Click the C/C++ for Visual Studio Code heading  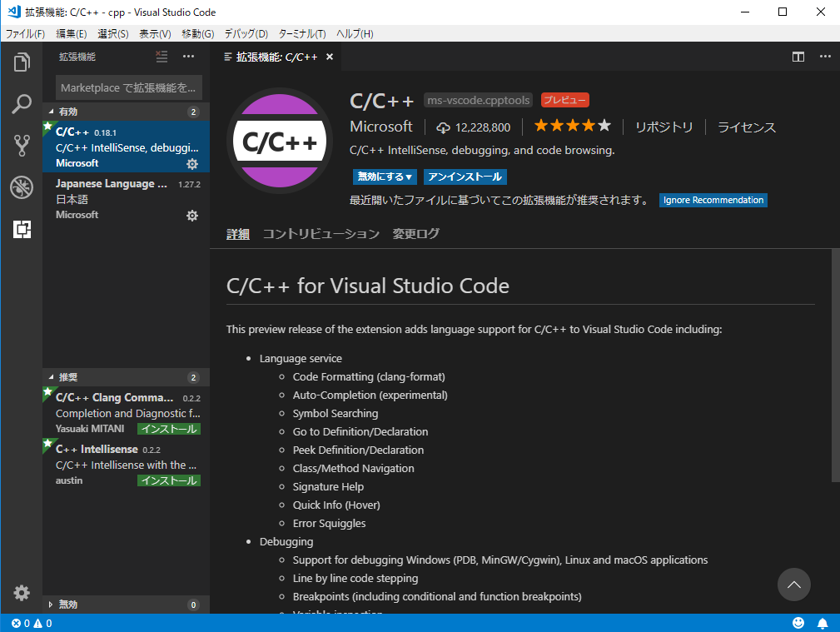[x=367, y=286]
